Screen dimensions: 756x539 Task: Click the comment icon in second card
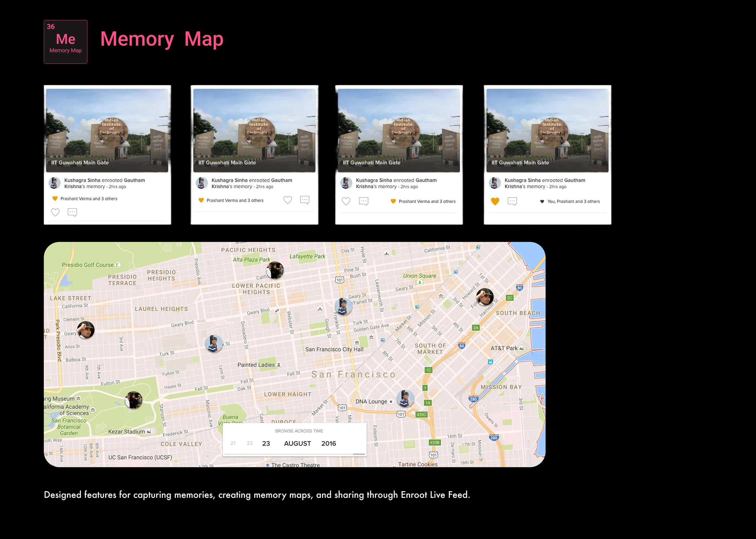(305, 200)
